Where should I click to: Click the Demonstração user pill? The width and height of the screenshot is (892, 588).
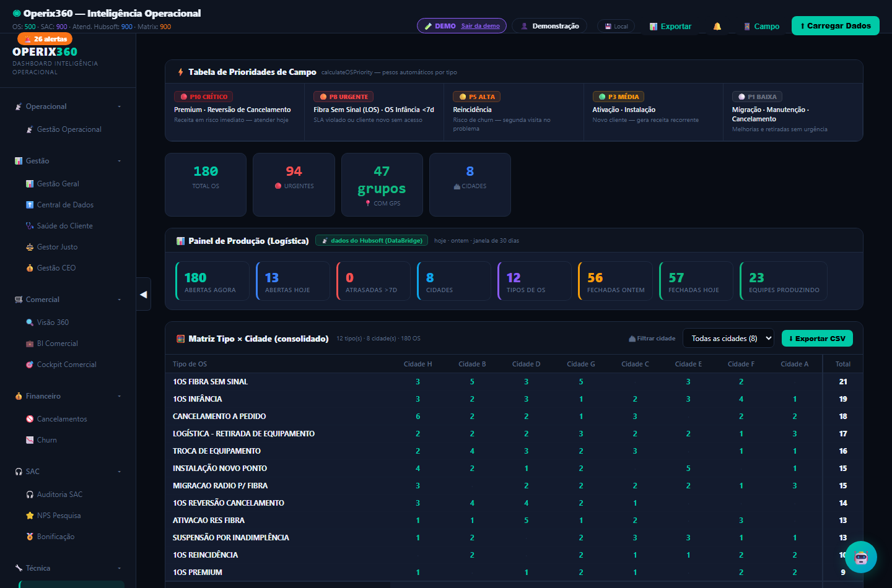coord(550,26)
